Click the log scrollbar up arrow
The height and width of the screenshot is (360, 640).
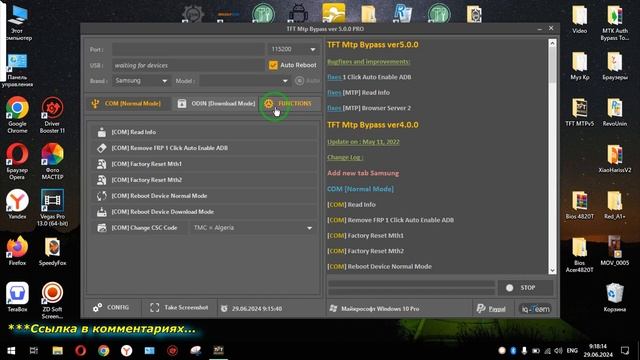click(x=552, y=43)
